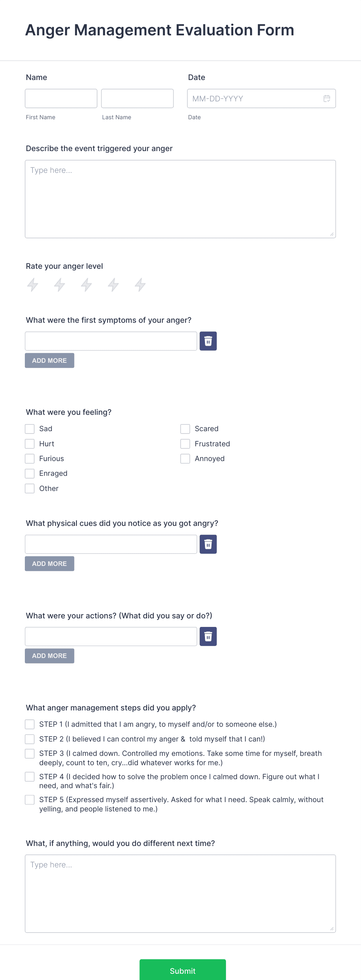Click the trash icon next to actions field
361x980 pixels.
tap(208, 636)
